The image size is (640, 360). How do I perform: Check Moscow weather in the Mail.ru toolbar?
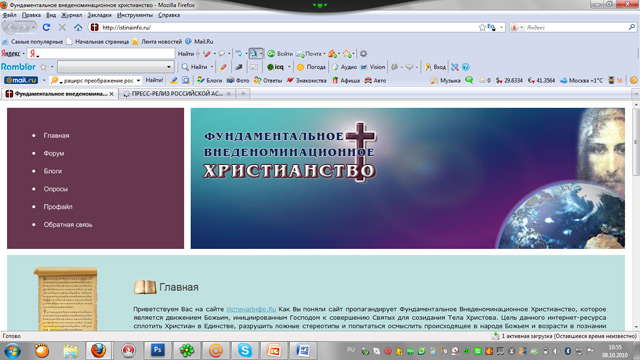pyautogui.click(x=581, y=80)
